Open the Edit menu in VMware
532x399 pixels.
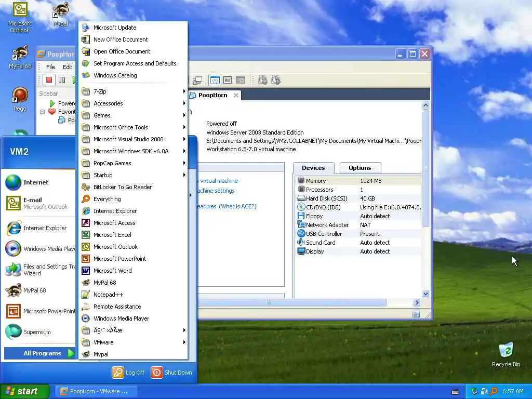pyautogui.click(x=68, y=67)
